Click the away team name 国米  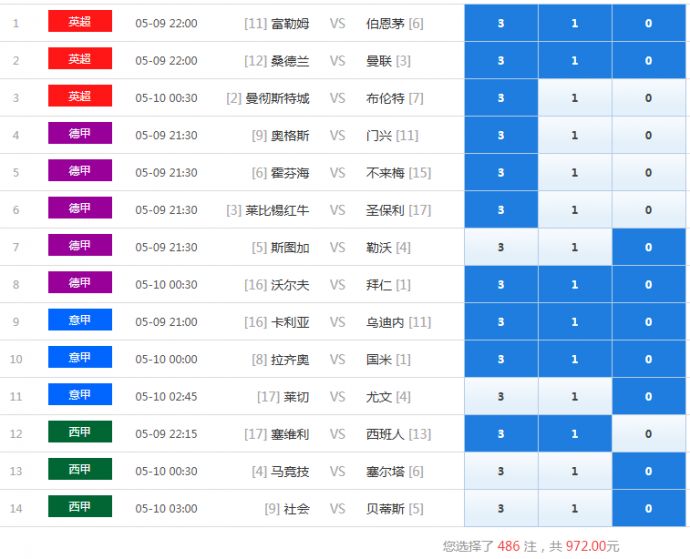379,360
